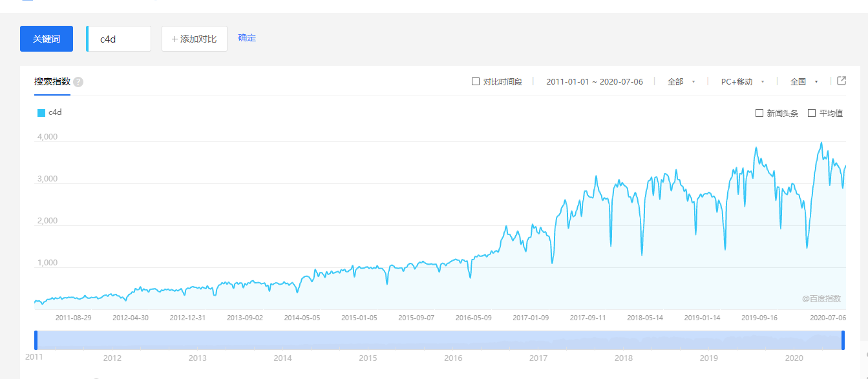Click the export/share icon beside 全国

[842, 81]
